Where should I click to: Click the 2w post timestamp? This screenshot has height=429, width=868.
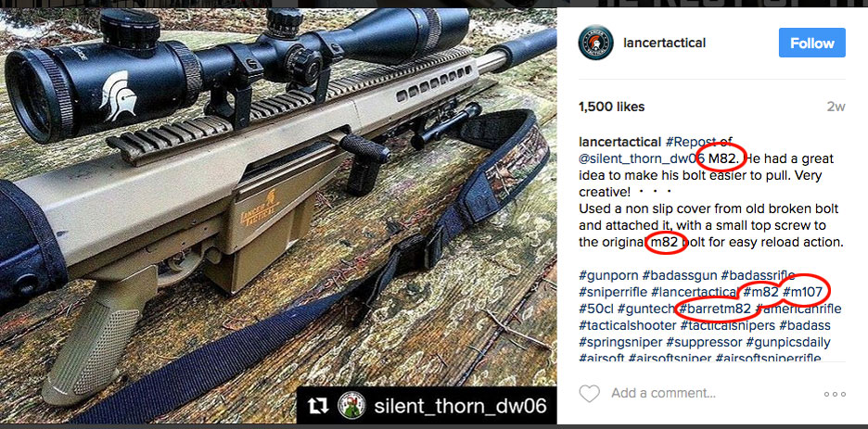coord(836,107)
